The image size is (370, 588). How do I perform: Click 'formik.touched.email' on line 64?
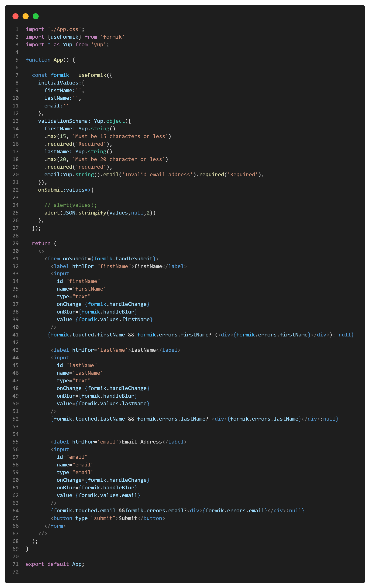point(85,511)
